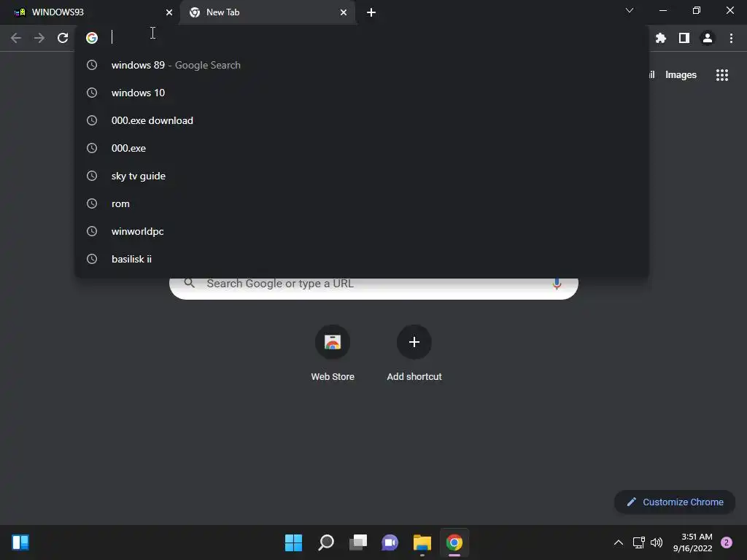Choose the 'windows 89' suggestion
Viewport: 747px width, 560px height.
click(x=362, y=65)
